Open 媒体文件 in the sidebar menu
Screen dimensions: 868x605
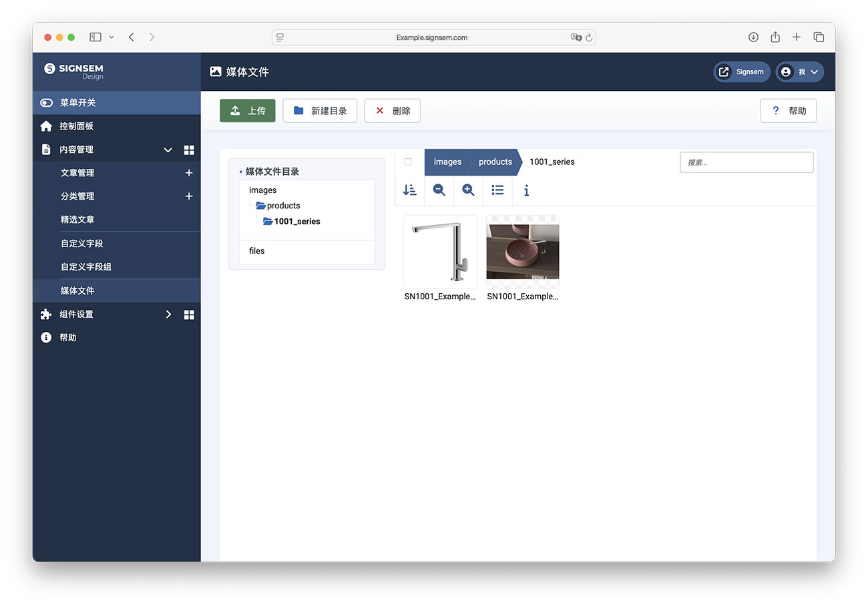[77, 290]
